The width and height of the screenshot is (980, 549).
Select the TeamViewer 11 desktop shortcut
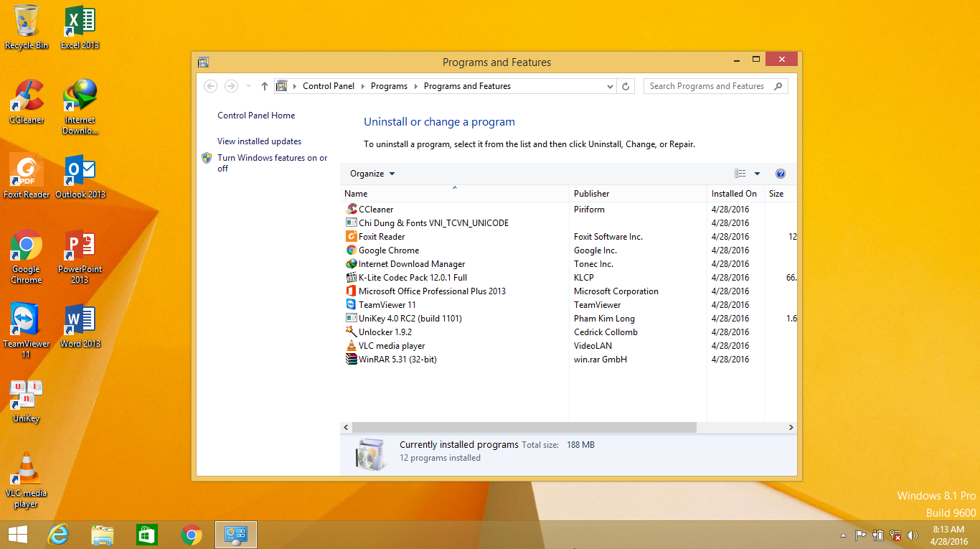coord(27,331)
